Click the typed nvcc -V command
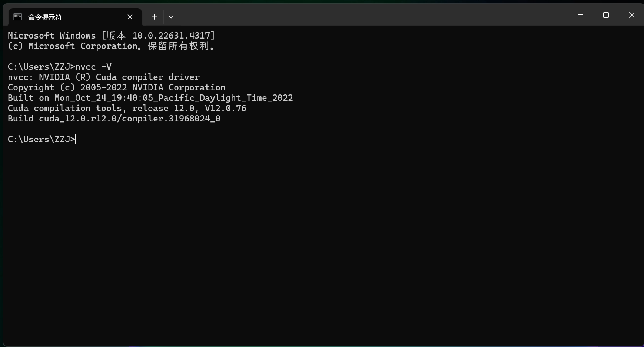This screenshot has width=644, height=347. tap(93, 67)
